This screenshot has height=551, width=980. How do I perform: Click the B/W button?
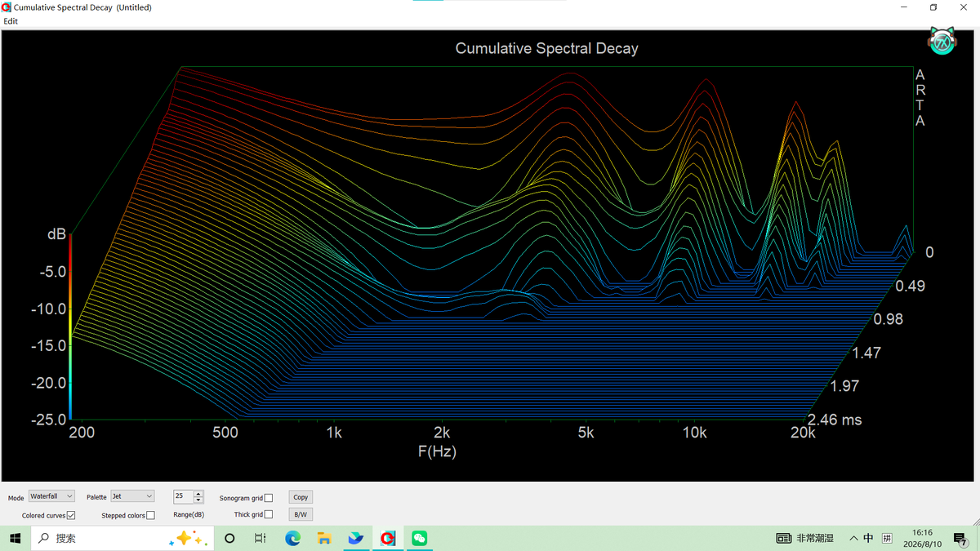click(301, 514)
